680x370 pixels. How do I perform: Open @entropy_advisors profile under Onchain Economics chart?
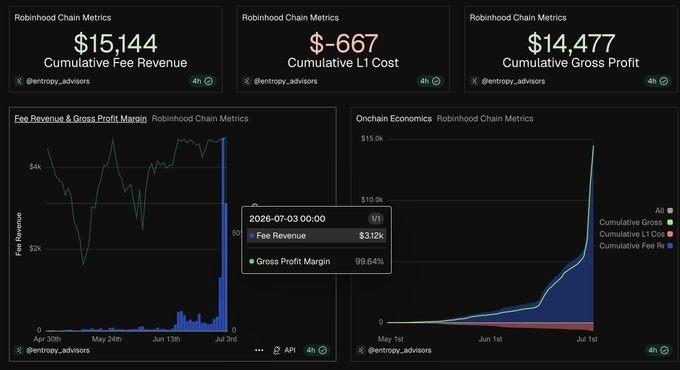tap(399, 350)
